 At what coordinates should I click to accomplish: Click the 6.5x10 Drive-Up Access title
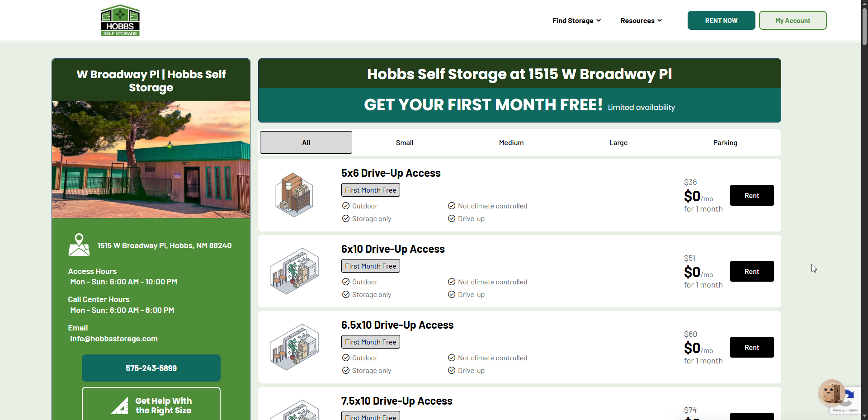(x=397, y=325)
